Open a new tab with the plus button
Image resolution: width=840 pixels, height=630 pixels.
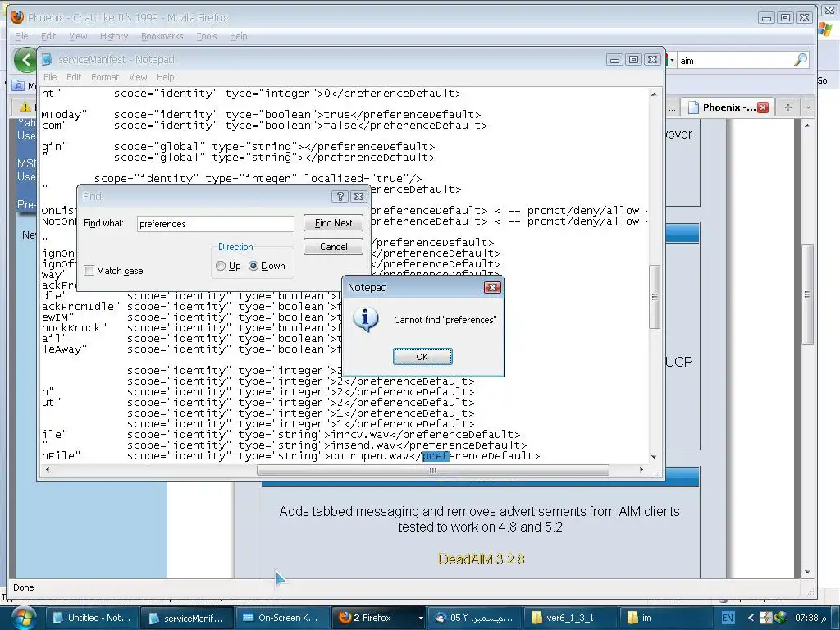[787, 107]
